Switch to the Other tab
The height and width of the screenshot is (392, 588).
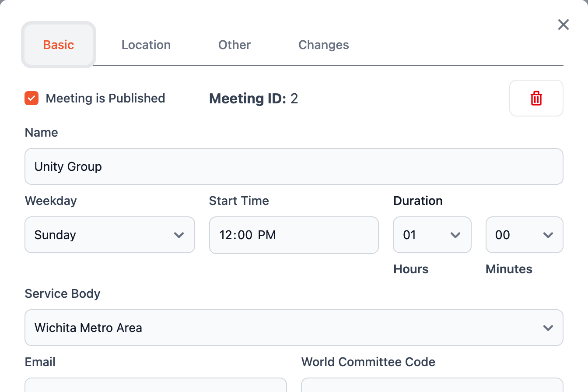234,45
